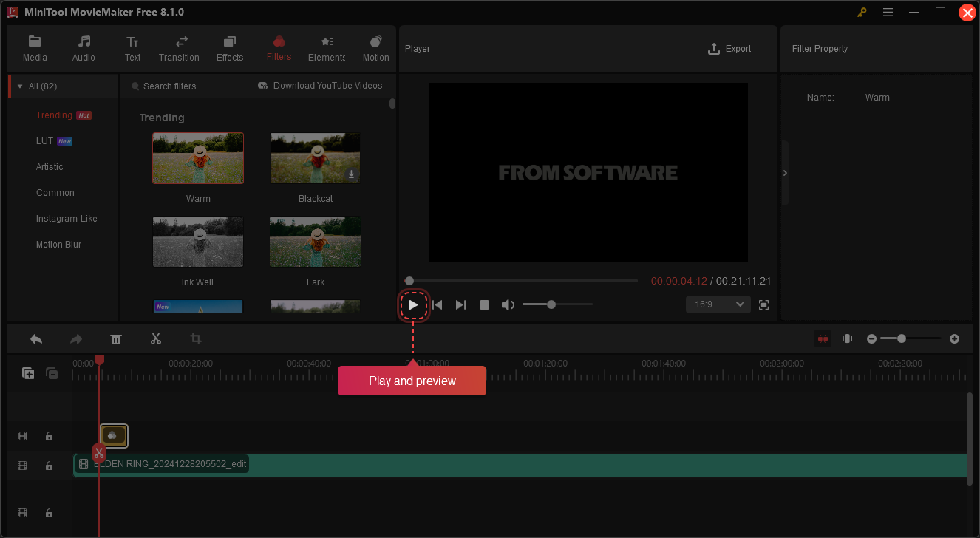Lock the bottom empty track
This screenshot has width=980, height=538.
coord(49,513)
